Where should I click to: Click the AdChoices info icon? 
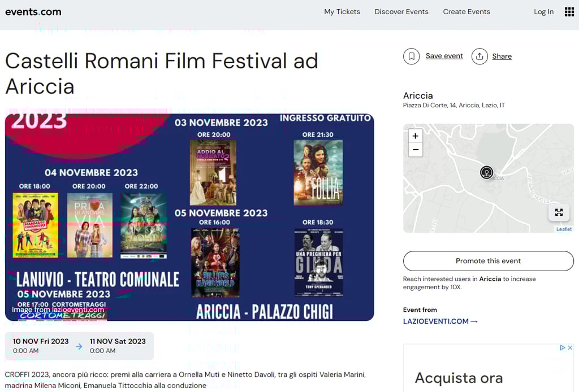click(x=563, y=348)
